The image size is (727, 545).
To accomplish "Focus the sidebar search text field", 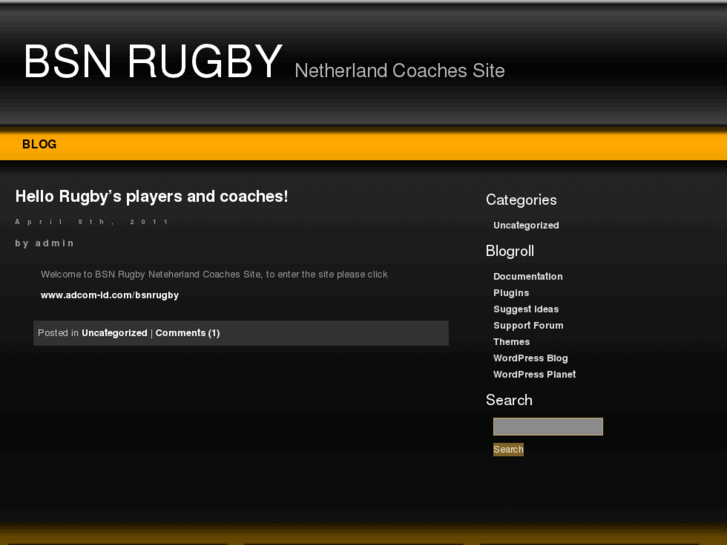I will pos(548,427).
